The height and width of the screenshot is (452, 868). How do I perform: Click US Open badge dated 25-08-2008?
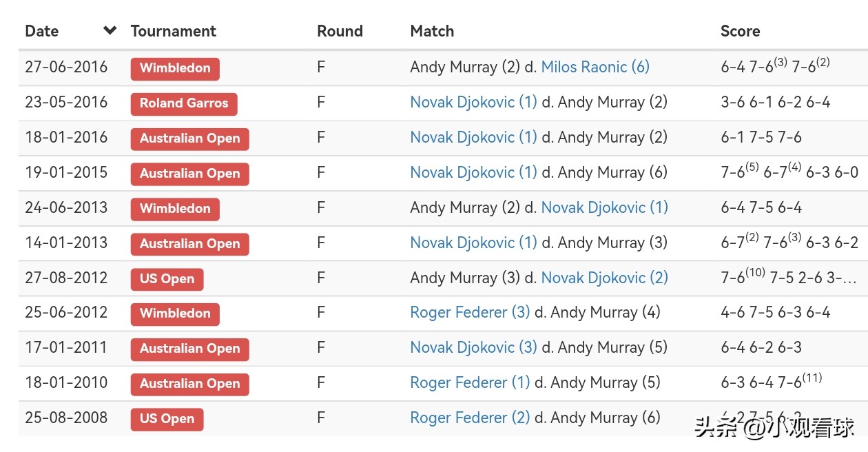pos(167,419)
